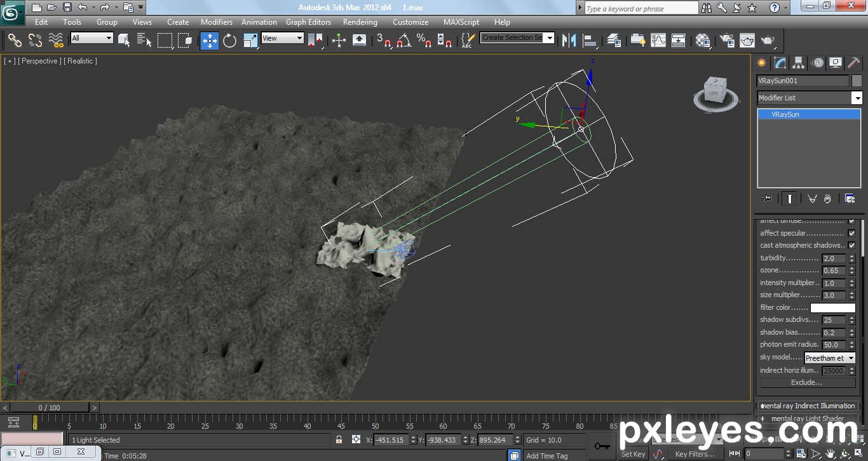
Task: Click Bind to Space Warp icon
Action: click(56, 41)
